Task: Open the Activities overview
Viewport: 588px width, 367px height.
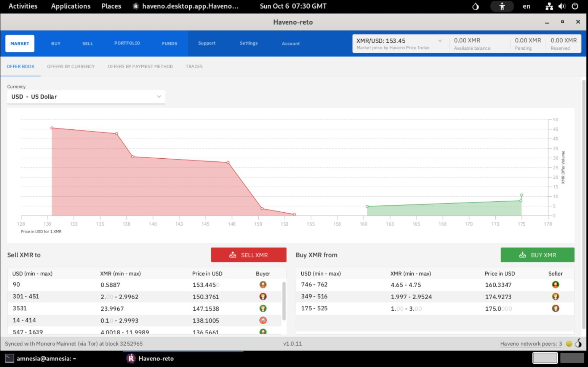Action: tap(23, 6)
